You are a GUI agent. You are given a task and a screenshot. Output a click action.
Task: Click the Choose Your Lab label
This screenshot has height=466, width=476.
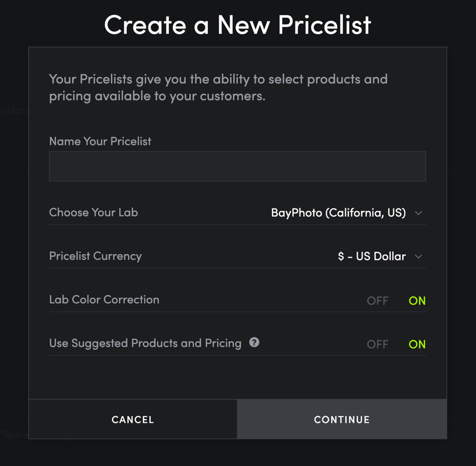pyautogui.click(x=94, y=212)
